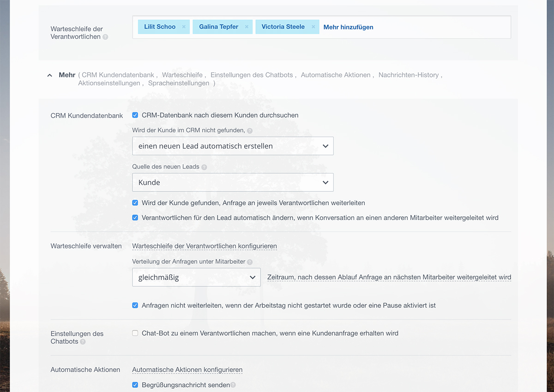Image resolution: width=554 pixels, height=392 pixels.
Task: Open 'Automatische Aktionen konfigurieren' link
Action: click(187, 370)
